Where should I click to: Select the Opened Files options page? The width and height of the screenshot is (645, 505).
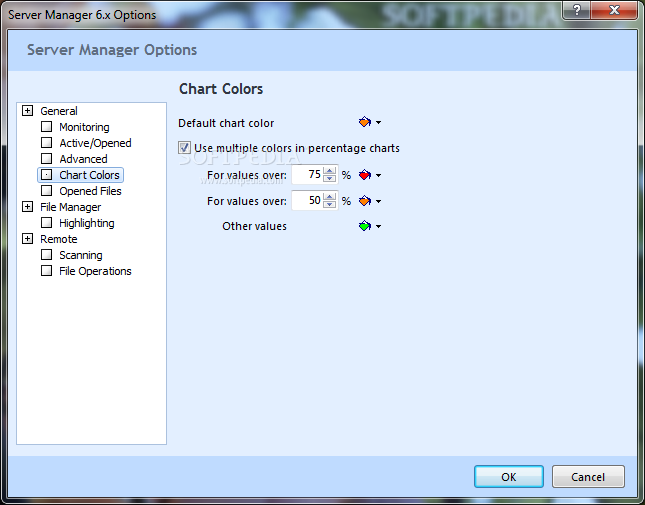[90, 191]
